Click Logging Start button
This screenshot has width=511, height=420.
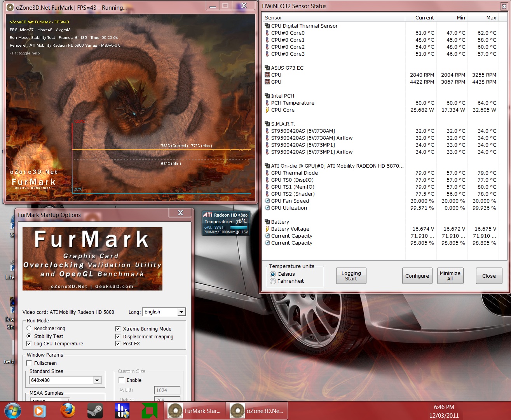[351, 276]
